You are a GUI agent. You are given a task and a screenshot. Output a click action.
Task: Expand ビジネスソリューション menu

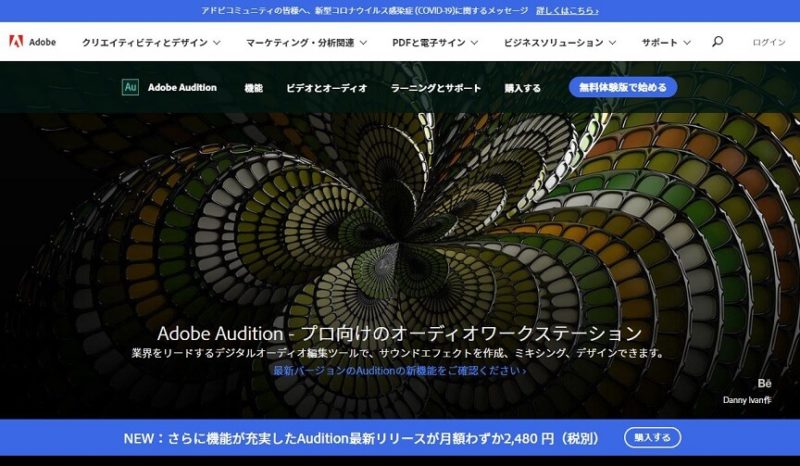pos(560,42)
